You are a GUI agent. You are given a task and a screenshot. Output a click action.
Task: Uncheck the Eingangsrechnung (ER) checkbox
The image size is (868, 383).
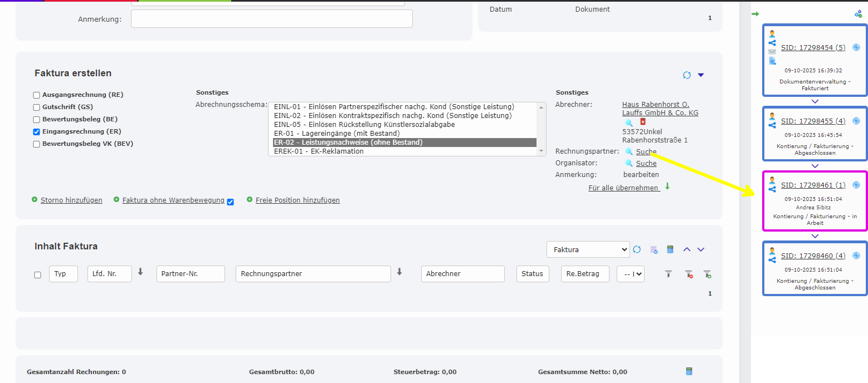[x=37, y=132]
